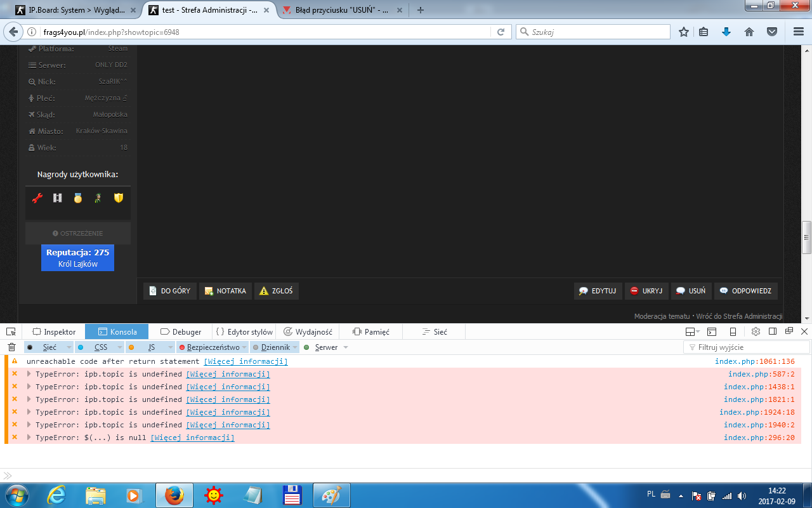
Task: Clear the console with the trash icon
Action: pos(11,347)
